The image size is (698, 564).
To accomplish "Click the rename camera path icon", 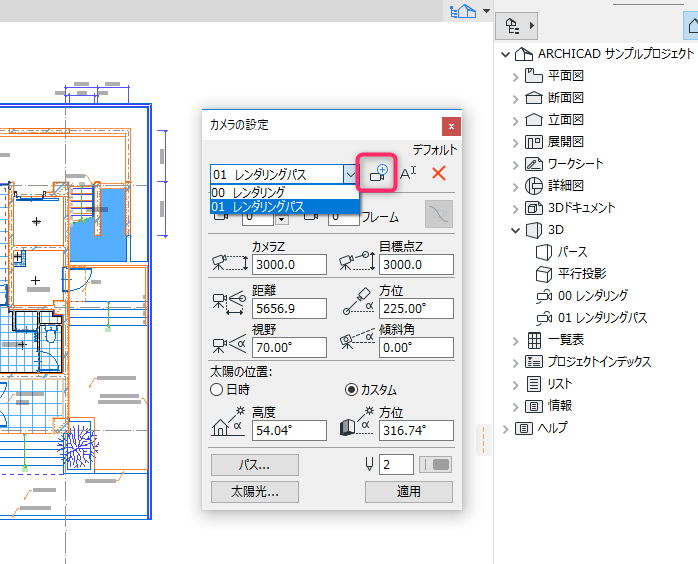I will coord(408,173).
